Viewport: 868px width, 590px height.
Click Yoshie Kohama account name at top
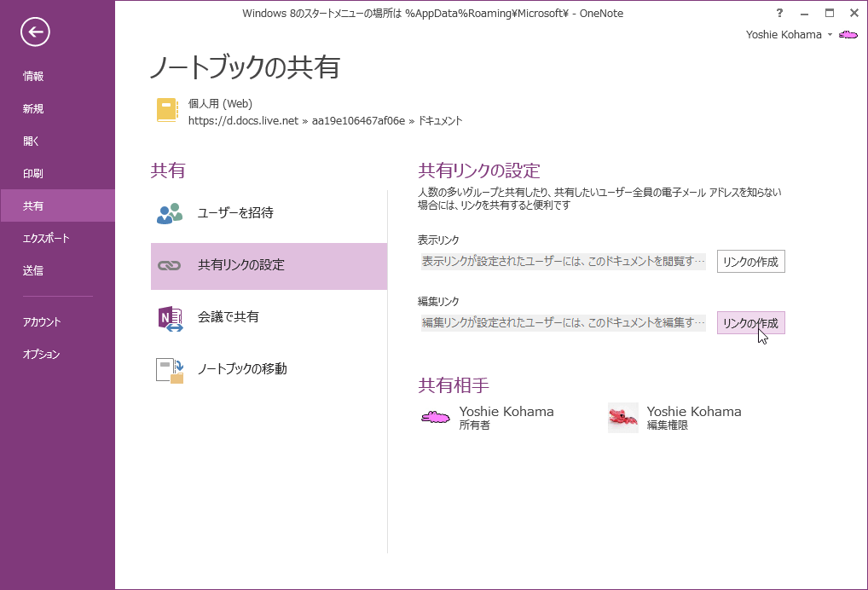pos(784,35)
